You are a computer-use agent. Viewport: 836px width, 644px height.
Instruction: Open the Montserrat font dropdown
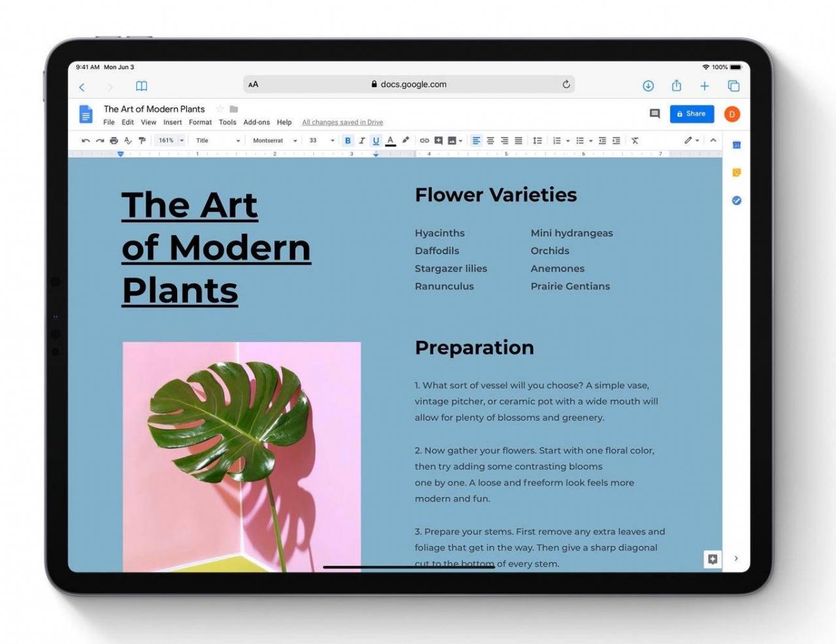pyautogui.click(x=275, y=140)
